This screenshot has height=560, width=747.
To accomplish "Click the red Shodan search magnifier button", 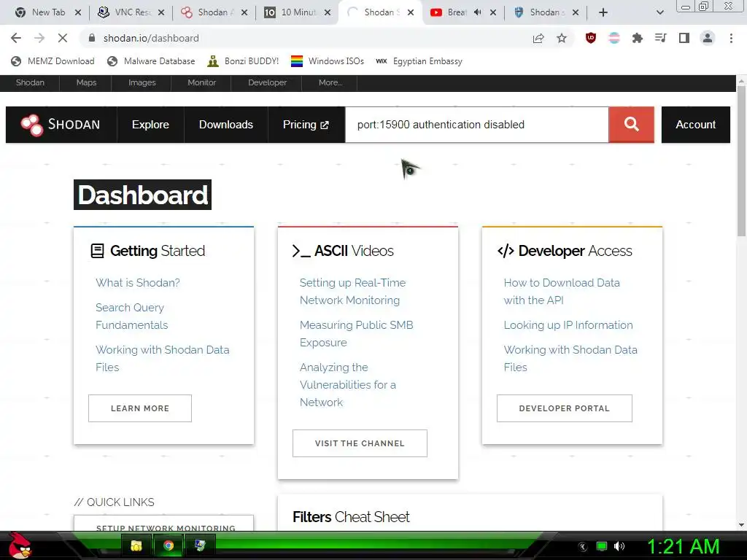I will [631, 124].
